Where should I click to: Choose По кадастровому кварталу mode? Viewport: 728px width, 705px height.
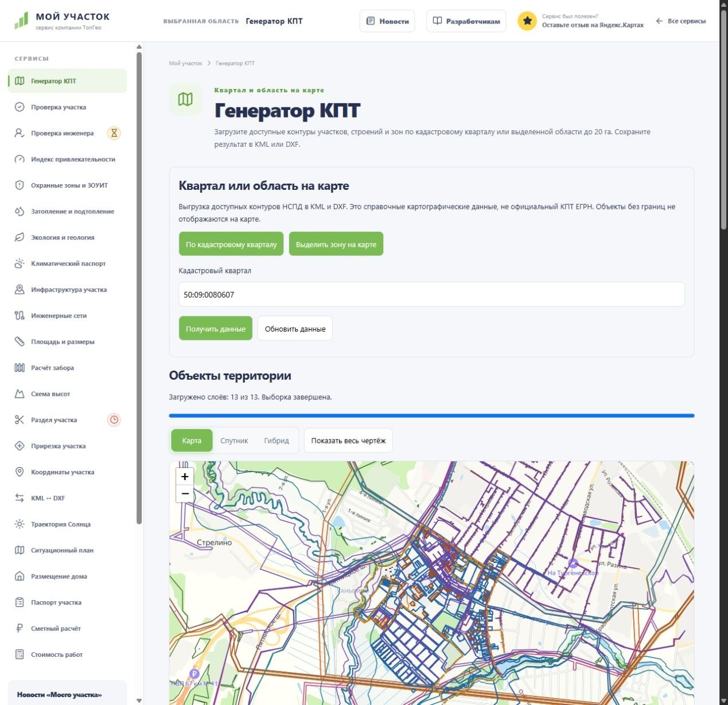coord(231,244)
